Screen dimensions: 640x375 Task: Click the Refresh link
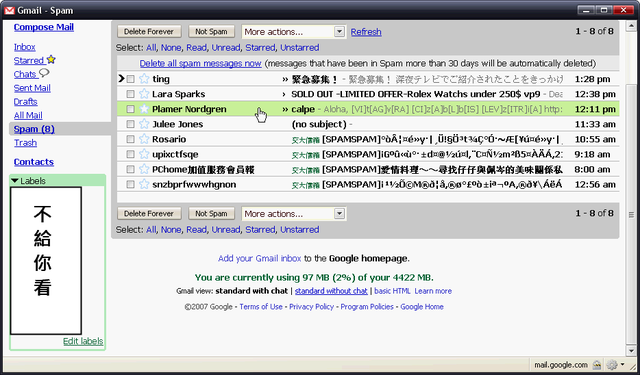pyautogui.click(x=366, y=32)
